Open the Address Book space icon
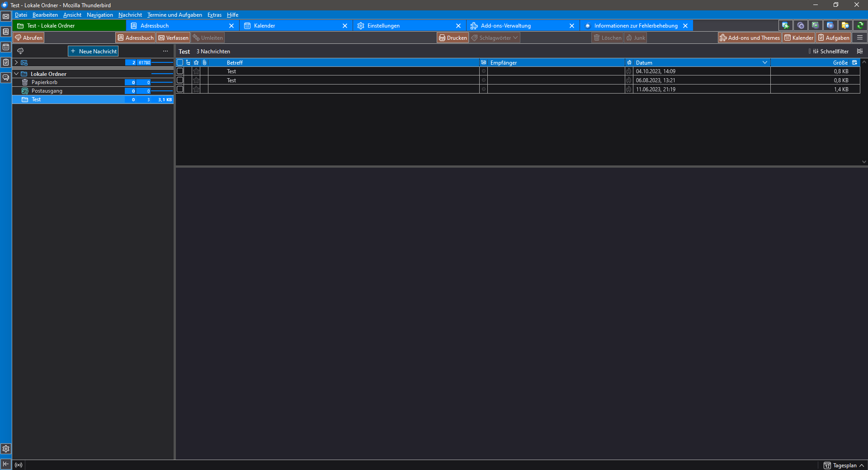 tap(6, 32)
